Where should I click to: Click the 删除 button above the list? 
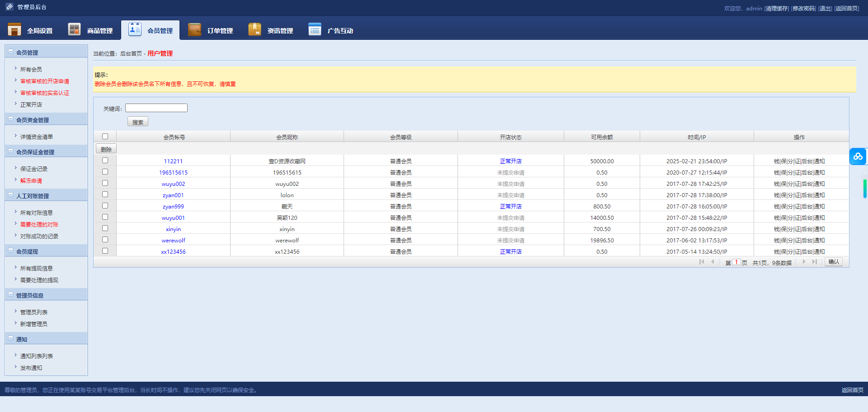click(x=106, y=149)
